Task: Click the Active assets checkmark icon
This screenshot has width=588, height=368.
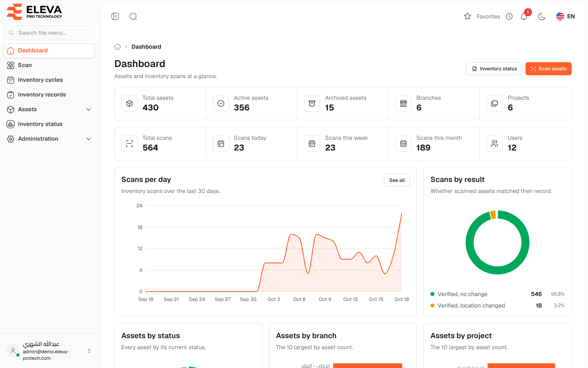Action: [221, 103]
